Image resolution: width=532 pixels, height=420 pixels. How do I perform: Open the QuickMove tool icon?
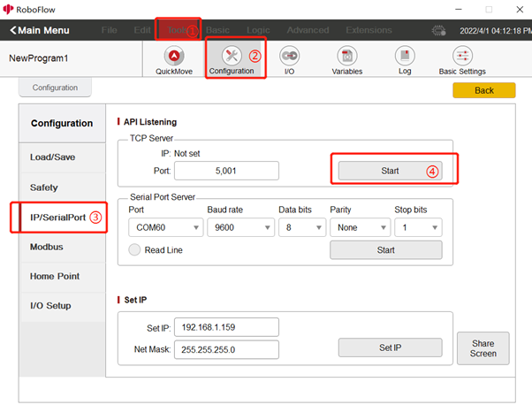tap(174, 57)
